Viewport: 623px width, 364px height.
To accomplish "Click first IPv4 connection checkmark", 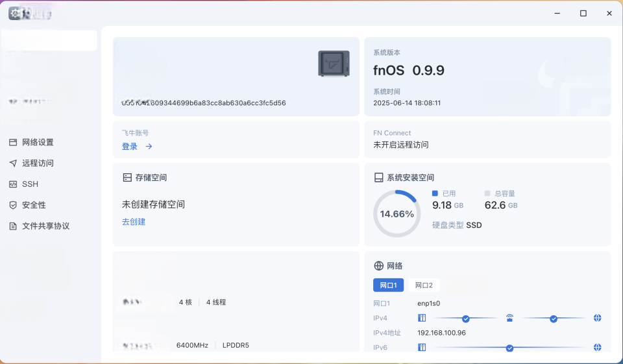I will click(x=466, y=319).
